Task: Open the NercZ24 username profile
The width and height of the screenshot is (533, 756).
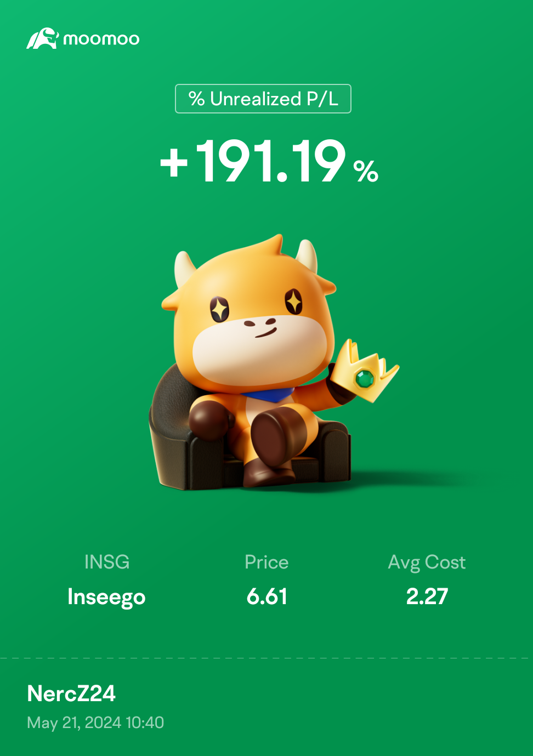Action: (x=71, y=694)
